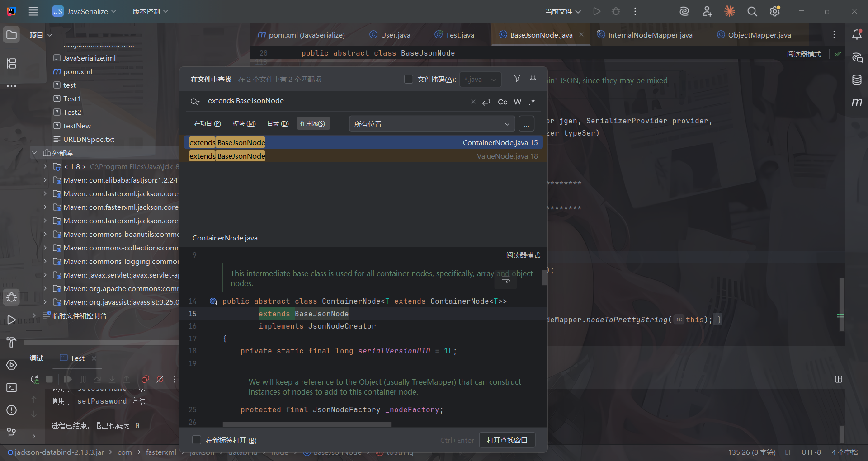
Task: Pin the Find in Files dialog
Action: click(533, 79)
